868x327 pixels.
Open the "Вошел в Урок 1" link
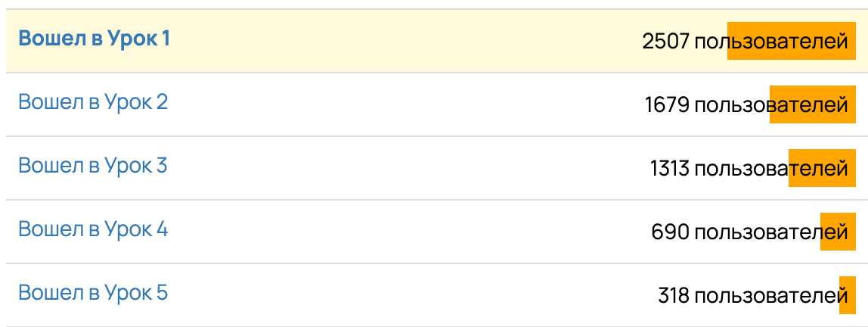(94, 39)
